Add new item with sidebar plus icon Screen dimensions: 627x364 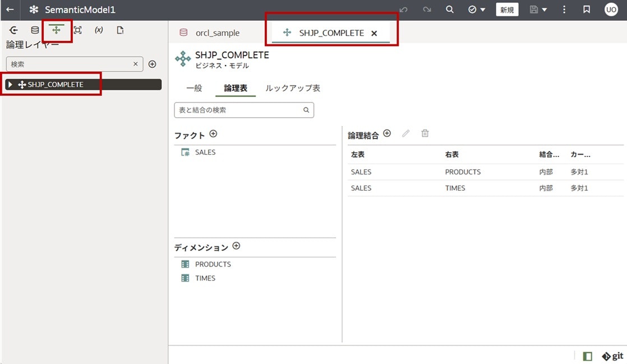153,64
